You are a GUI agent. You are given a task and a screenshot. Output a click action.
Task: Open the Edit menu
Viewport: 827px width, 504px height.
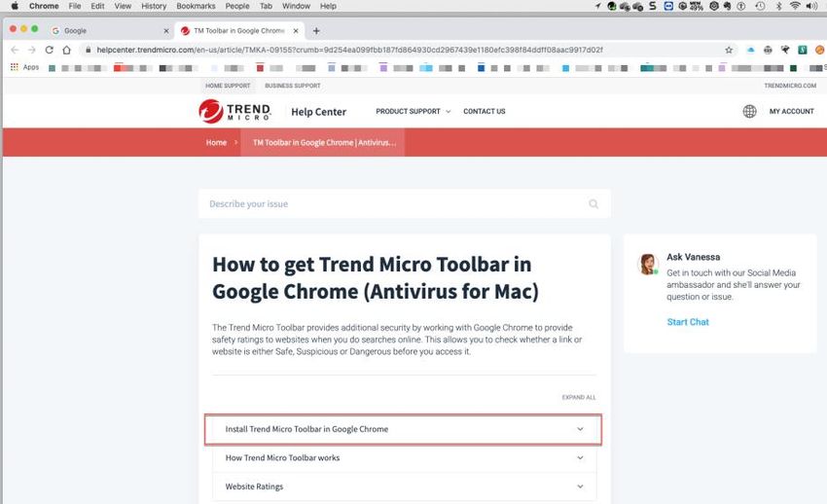tap(97, 6)
